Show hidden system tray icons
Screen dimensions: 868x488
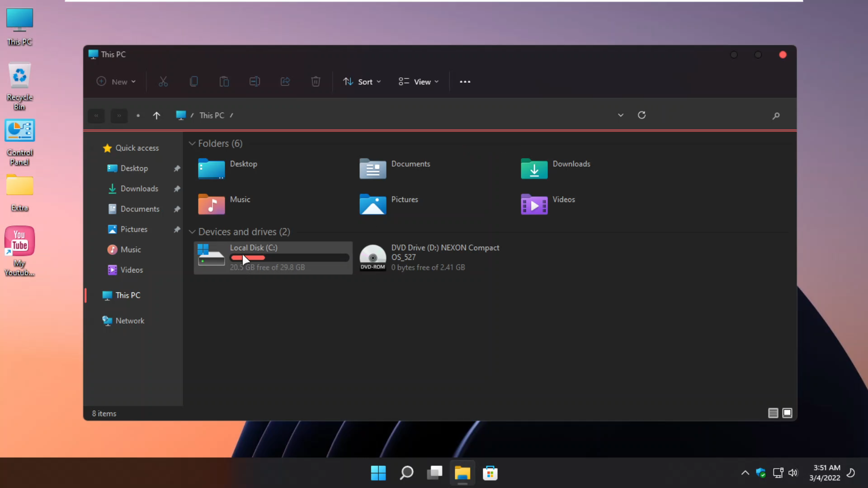(x=745, y=473)
